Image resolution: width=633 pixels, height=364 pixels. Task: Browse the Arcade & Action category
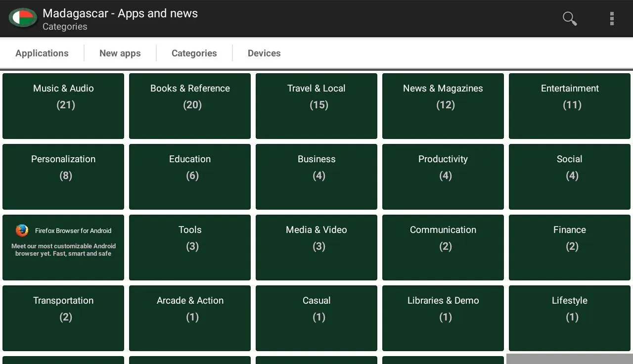[x=190, y=318]
